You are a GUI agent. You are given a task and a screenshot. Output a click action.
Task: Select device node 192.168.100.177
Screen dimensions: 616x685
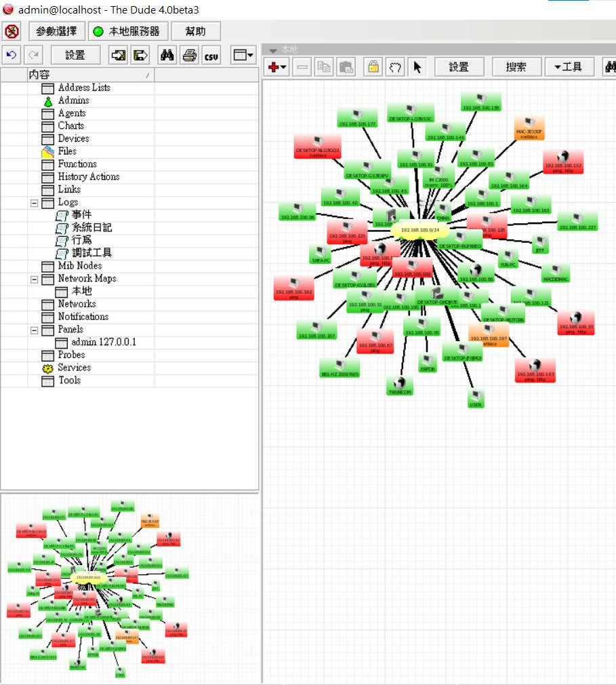(x=357, y=119)
